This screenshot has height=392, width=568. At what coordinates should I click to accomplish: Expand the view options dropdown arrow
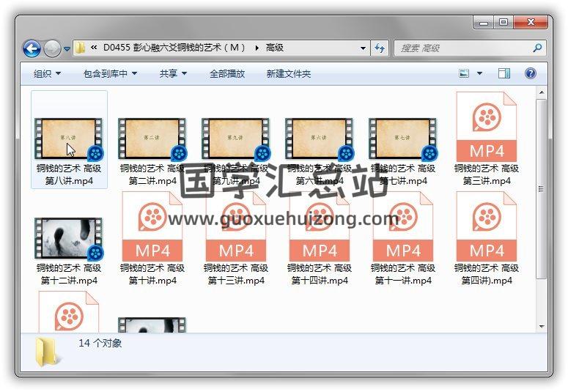tap(479, 73)
